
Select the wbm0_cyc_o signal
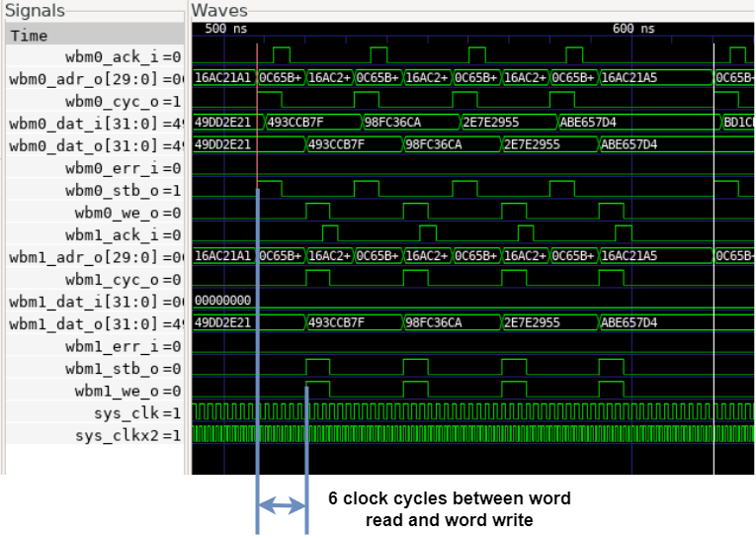pyautogui.click(x=95, y=101)
